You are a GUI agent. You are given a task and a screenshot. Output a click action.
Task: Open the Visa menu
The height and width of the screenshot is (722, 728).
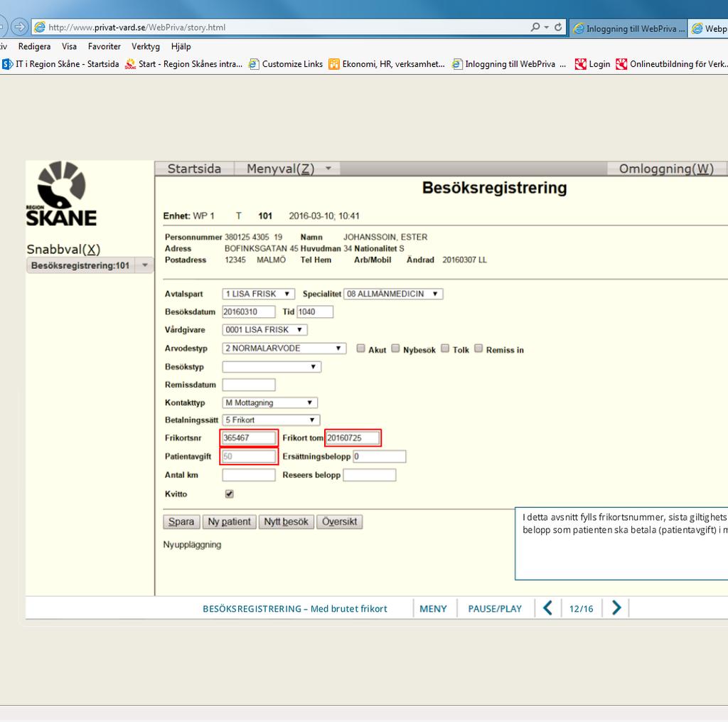pos(69,46)
